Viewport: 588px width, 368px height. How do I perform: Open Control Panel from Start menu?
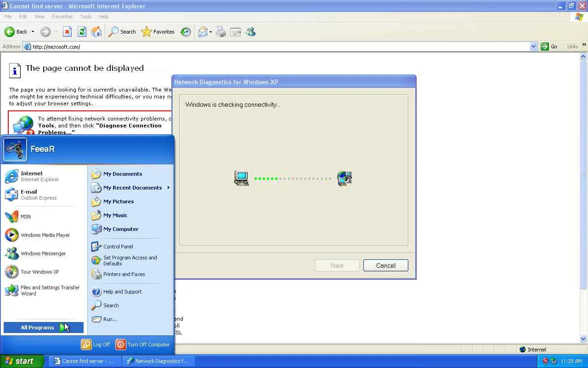pos(130,247)
